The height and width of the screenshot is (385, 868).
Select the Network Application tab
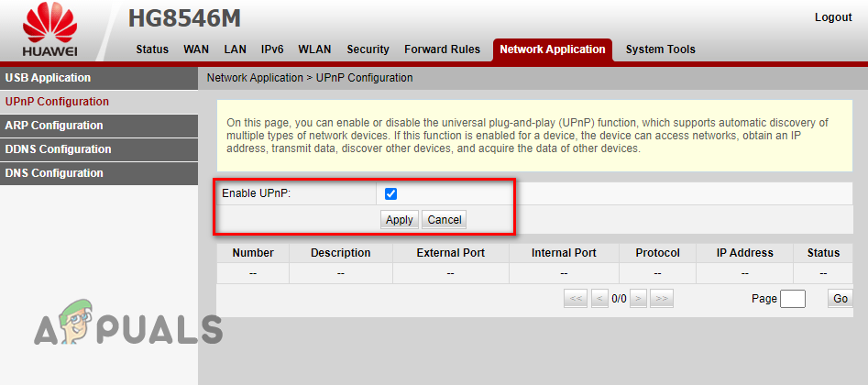point(553,49)
